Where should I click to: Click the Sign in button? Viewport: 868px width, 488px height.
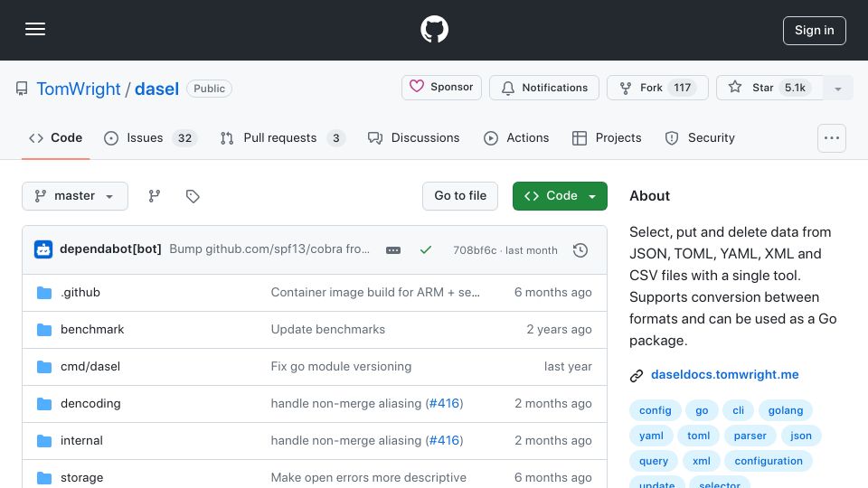tap(815, 31)
